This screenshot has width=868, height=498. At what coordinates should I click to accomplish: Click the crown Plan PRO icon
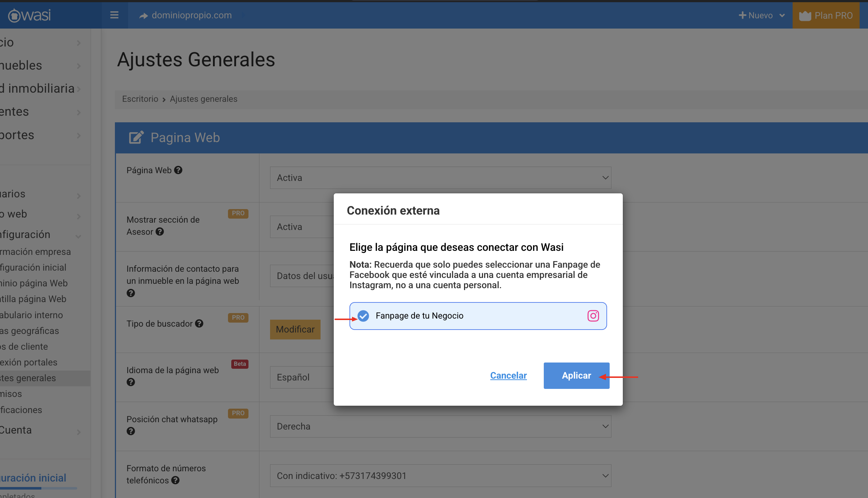[805, 16]
